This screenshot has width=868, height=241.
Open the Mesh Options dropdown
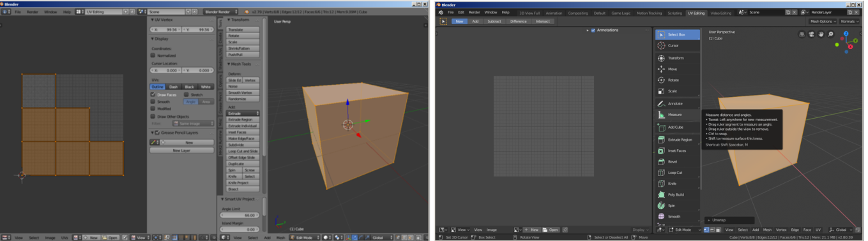(823, 21)
